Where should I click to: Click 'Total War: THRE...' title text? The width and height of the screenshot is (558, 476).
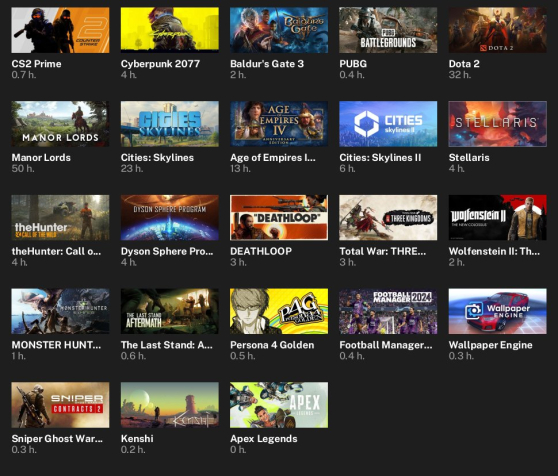[383, 251]
